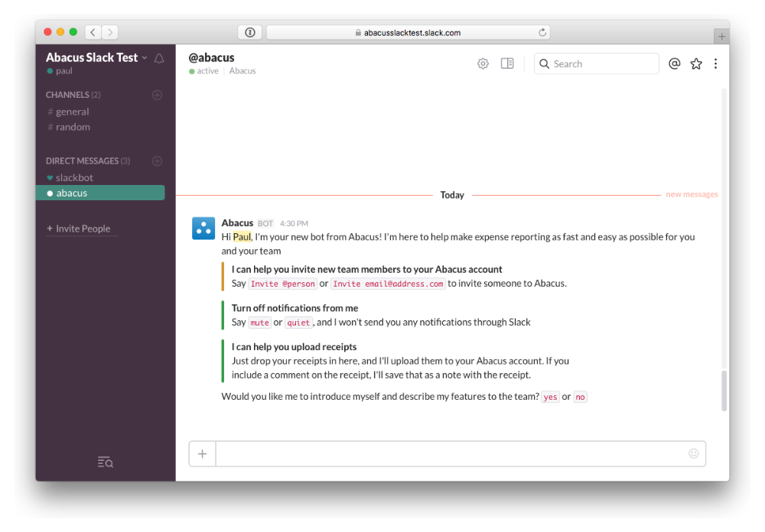Screen dimensions: 765x532
Task: Select the abacus direct message
Action: point(100,193)
